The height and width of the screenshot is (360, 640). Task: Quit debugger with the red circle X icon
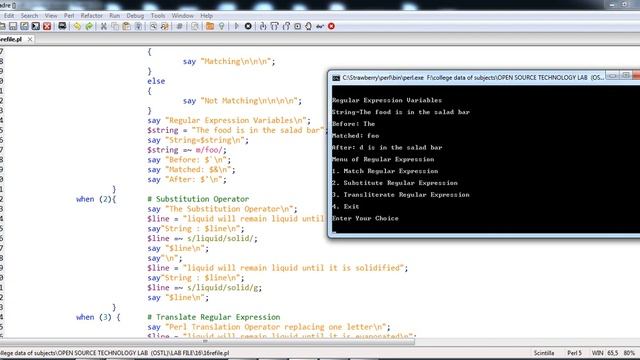tap(331, 26)
